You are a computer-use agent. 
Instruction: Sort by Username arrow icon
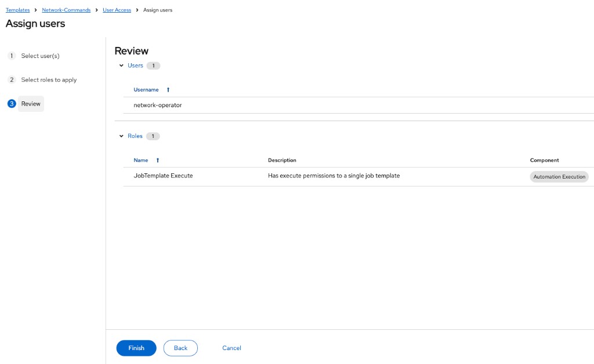[168, 90]
